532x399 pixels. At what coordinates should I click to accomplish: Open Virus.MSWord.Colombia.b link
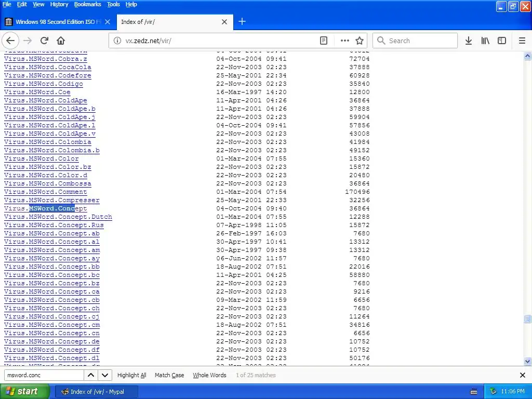52,150
